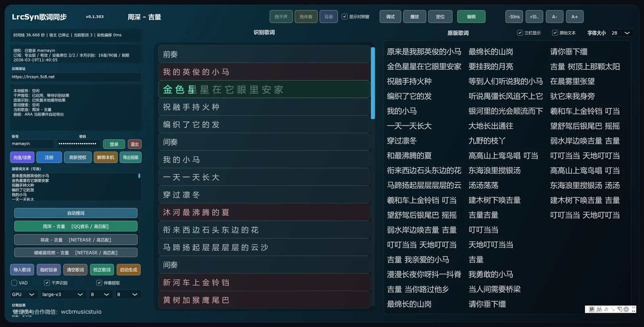Click the 拖干声 button
Image resolution: width=644 pixels, height=327 pixels.
[281, 17]
